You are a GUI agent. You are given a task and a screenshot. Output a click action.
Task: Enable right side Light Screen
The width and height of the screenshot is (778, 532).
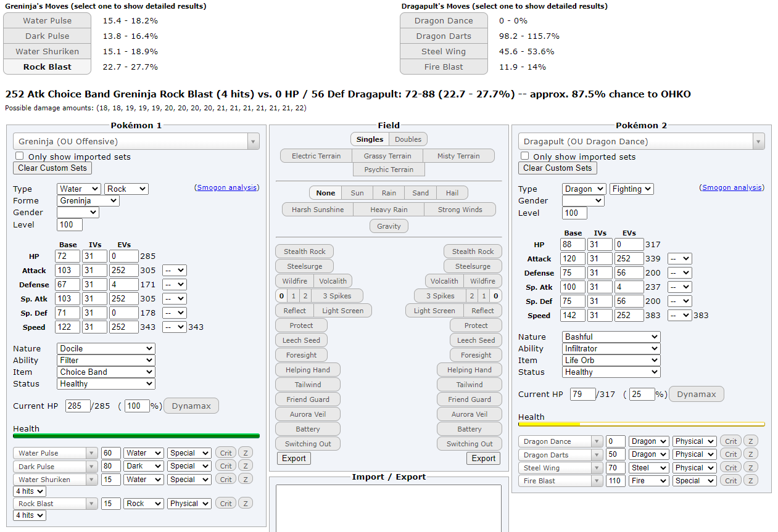point(434,311)
